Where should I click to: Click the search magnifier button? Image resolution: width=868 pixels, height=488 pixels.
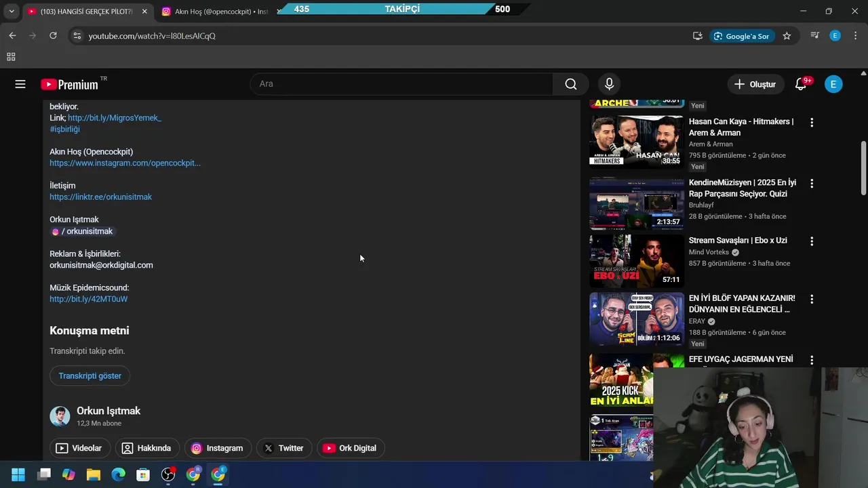571,84
